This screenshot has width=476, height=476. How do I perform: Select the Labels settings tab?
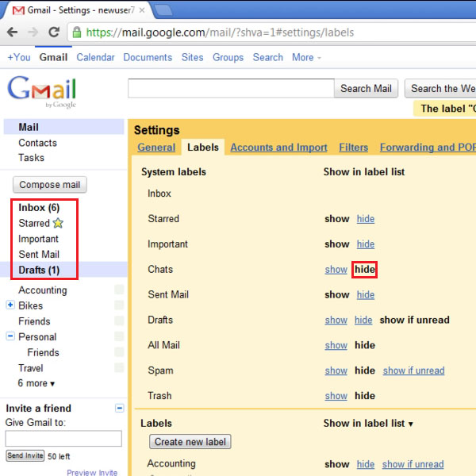[x=203, y=148]
